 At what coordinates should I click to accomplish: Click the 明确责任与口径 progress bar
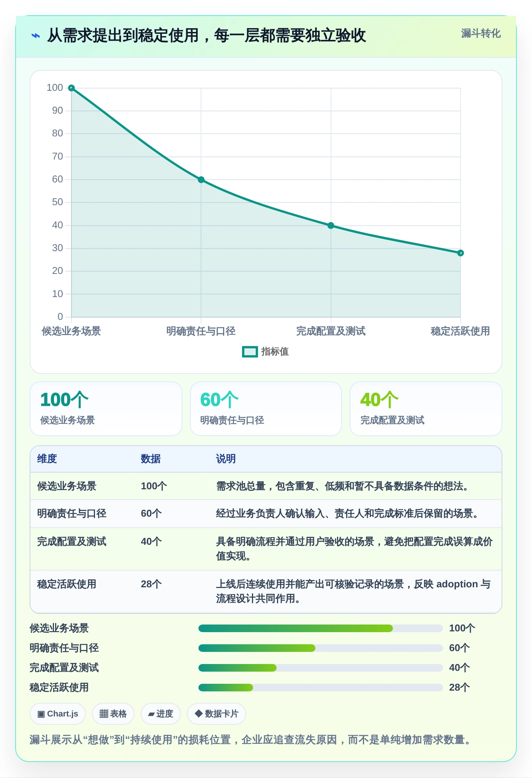pos(320,648)
